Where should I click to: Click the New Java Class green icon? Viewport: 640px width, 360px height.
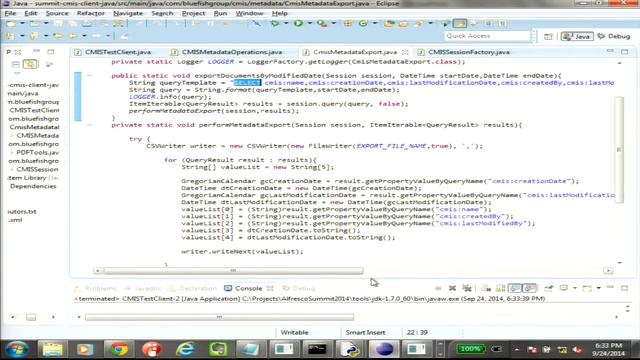[363, 24]
